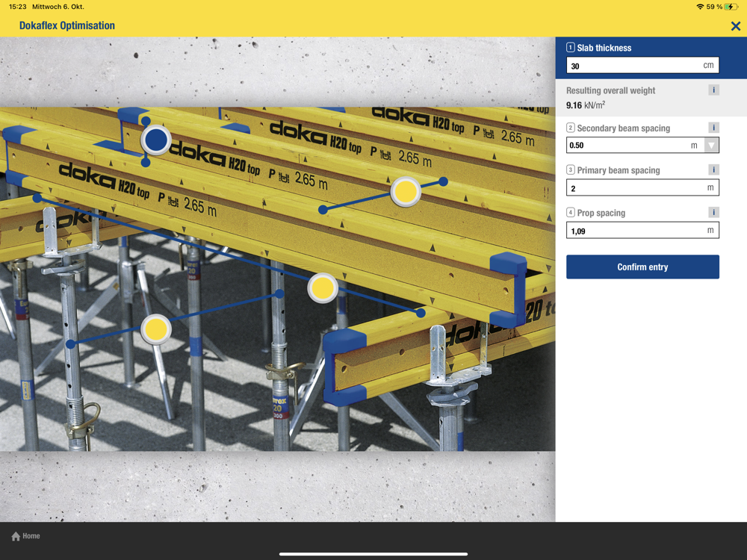
Task: Open info for Secondary beam spacing
Action: [x=713, y=128]
